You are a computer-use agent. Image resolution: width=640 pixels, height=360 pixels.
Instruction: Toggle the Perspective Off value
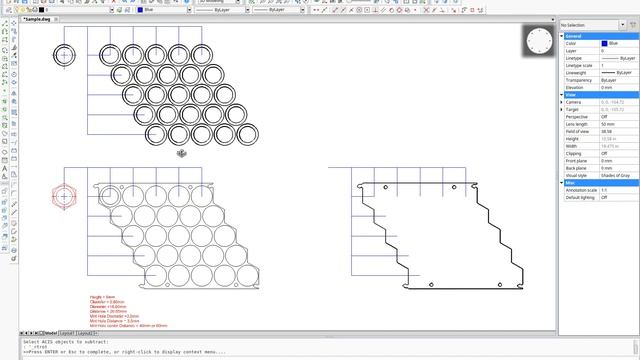pos(619,117)
